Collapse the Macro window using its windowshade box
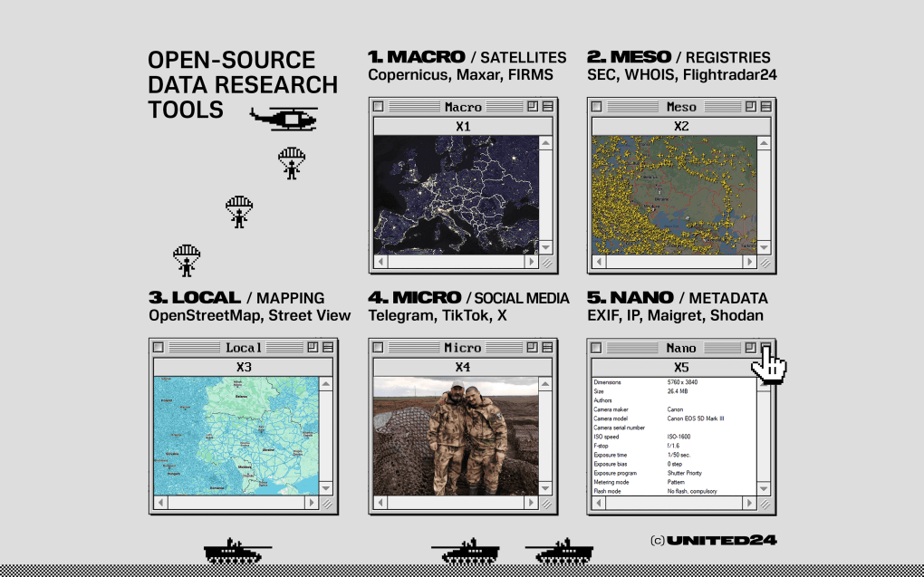This screenshot has height=577, width=924. coord(547,106)
